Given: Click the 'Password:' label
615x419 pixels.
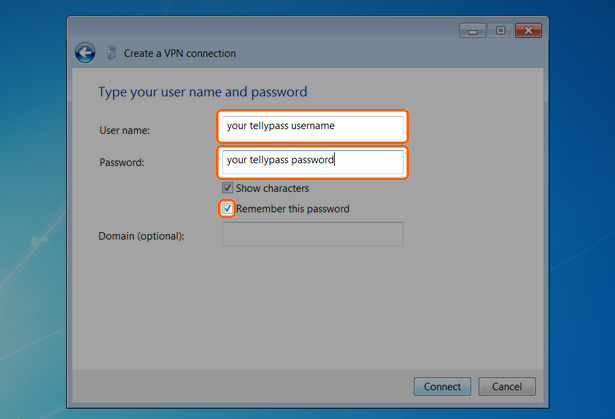Looking at the screenshot, I should click(122, 162).
